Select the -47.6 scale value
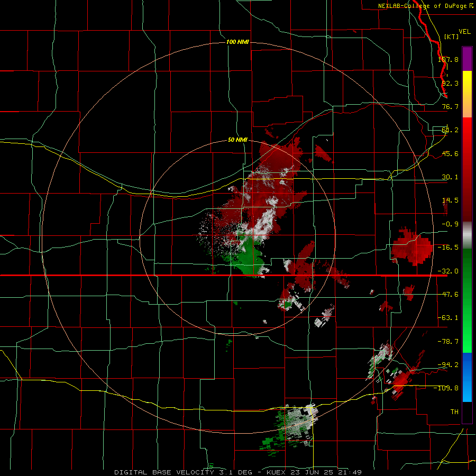476x476 pixels. [x=448, y=295]
